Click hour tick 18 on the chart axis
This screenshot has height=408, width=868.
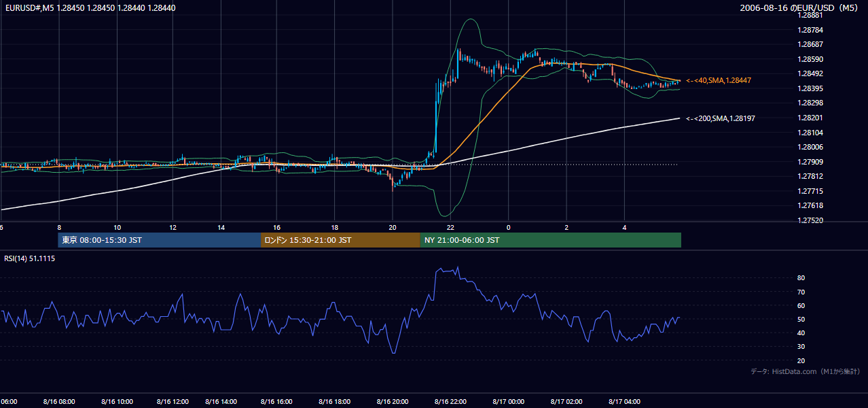(334, 226)
